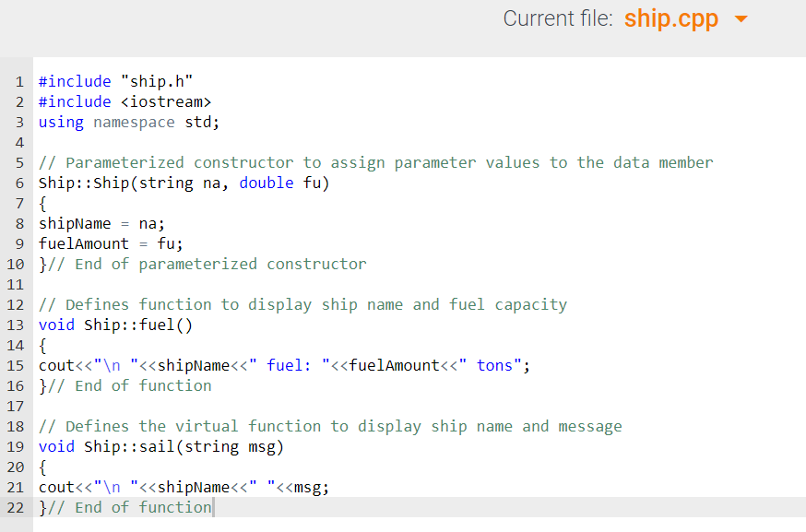The width and height of the screenshot is (806, 532).
Task: Click line number 1 in the gutter
Action: point(19,81)
